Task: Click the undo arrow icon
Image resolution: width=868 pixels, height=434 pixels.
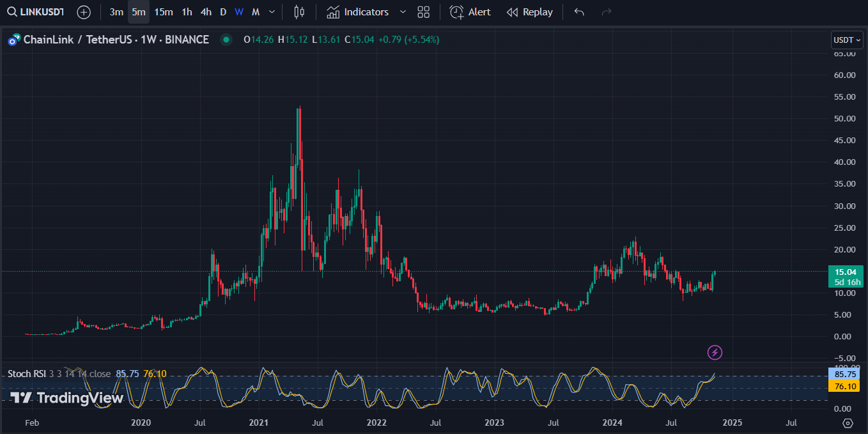Action: pyautogui.click(x=578, y=12)
